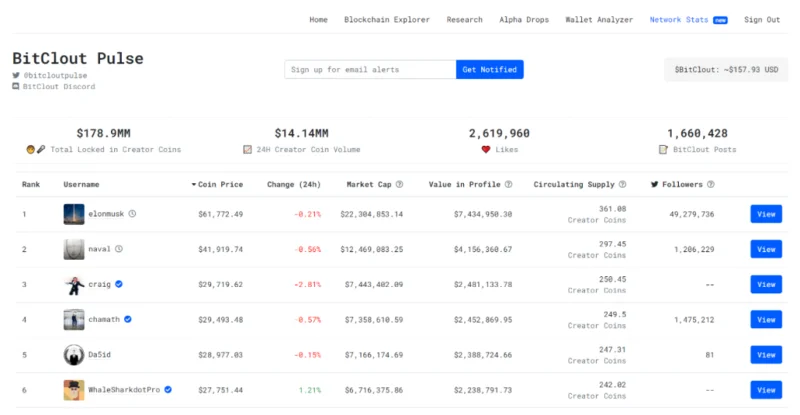Go to Blockchain Explorer page
Screen dimensions: 800x415
coord(387,19)
